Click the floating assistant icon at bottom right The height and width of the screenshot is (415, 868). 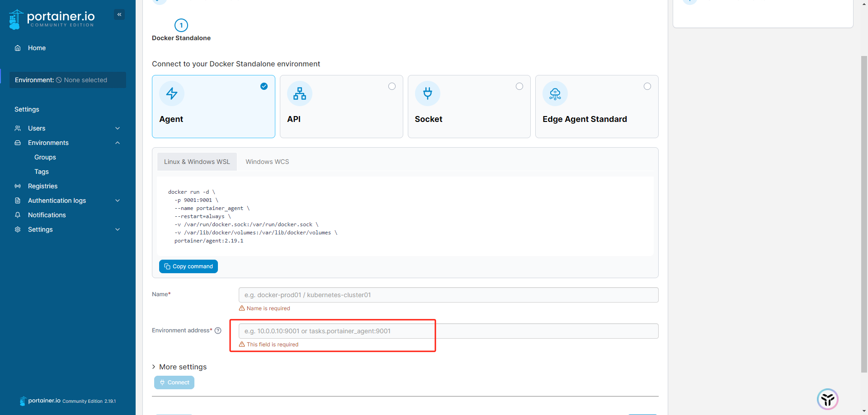coord(828,399)
